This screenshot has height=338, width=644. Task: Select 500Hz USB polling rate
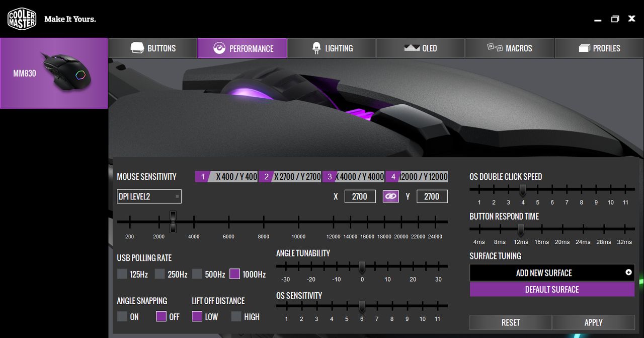197,274
